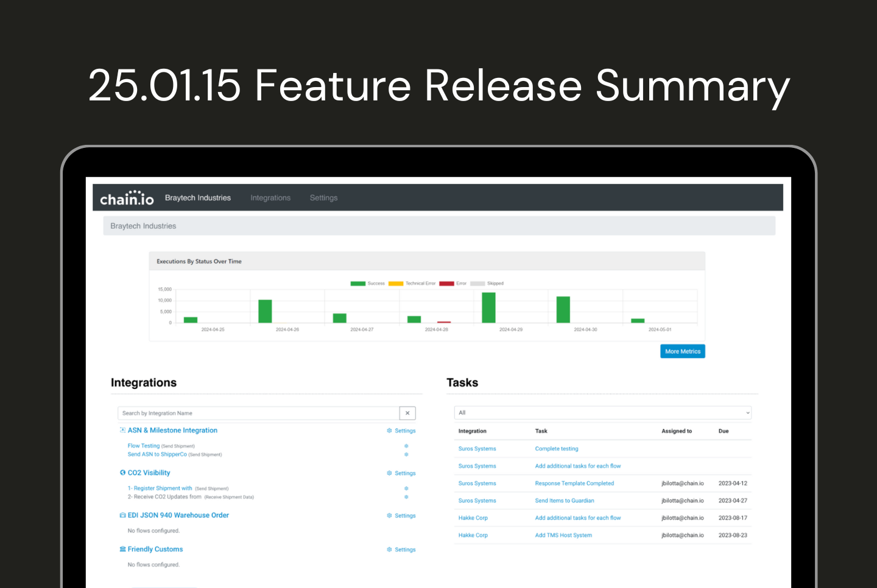Click Suros Systems in Complete testing row
Image resolution: width=877 pixels, height=588 pixels.
click(x=477, y=449)
